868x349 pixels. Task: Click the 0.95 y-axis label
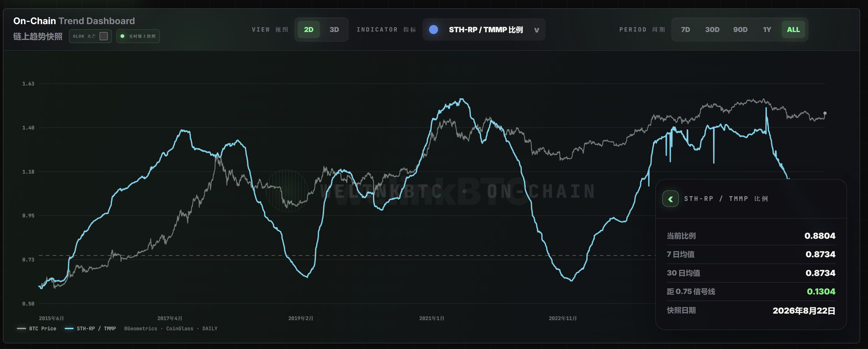coord(28,216)
